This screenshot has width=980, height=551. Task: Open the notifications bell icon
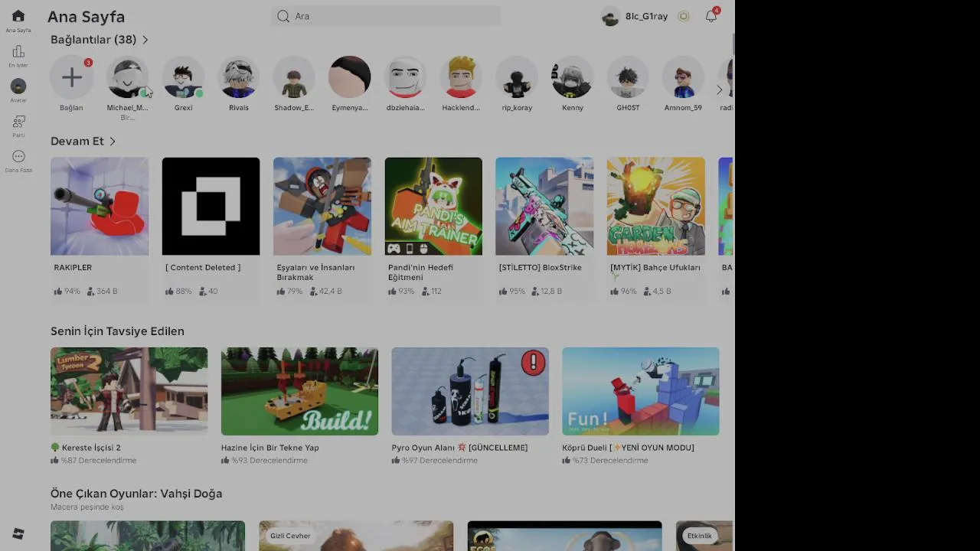point(711,16)
